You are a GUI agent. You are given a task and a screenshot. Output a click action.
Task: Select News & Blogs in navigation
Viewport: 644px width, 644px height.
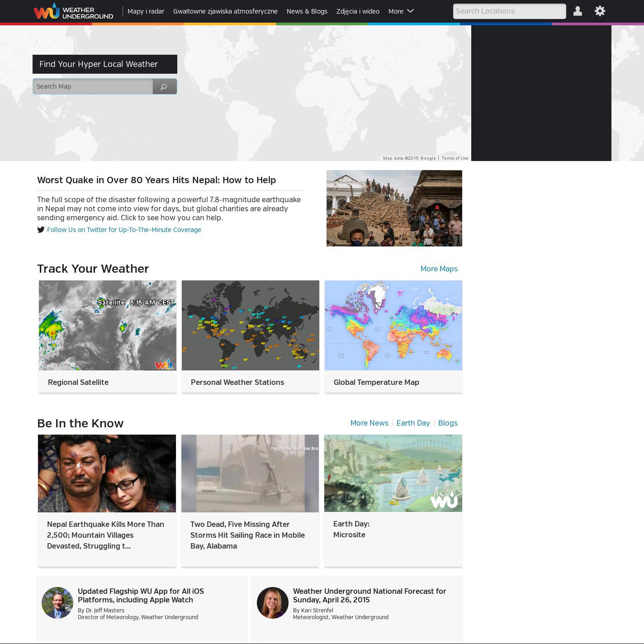pos(307,11)
